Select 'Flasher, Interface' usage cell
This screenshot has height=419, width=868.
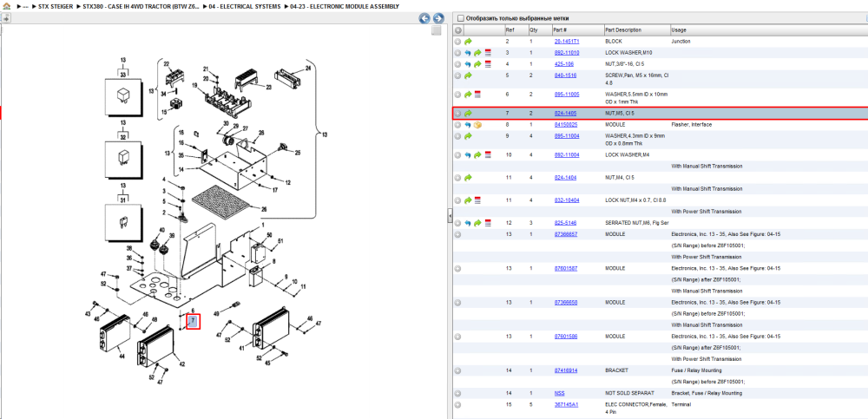pos(692,125)
